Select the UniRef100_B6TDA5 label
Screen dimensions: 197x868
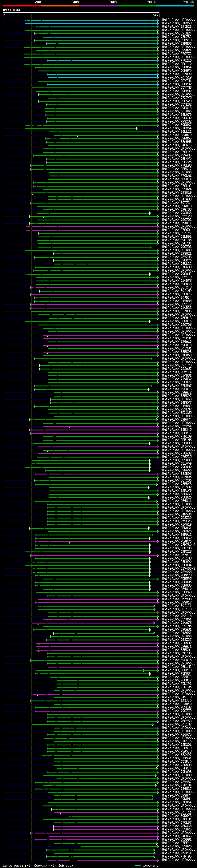tap(177, 111)
